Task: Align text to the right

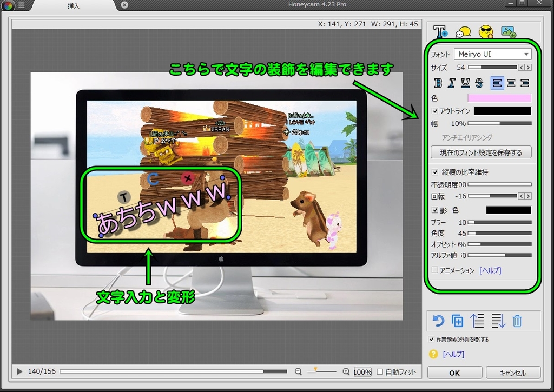Action: click(525, 83)
